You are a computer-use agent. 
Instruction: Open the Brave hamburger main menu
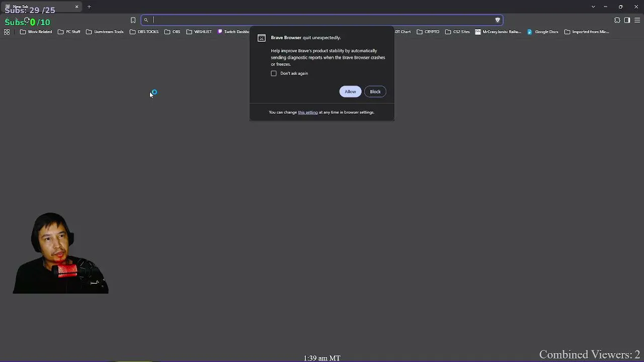637,20
